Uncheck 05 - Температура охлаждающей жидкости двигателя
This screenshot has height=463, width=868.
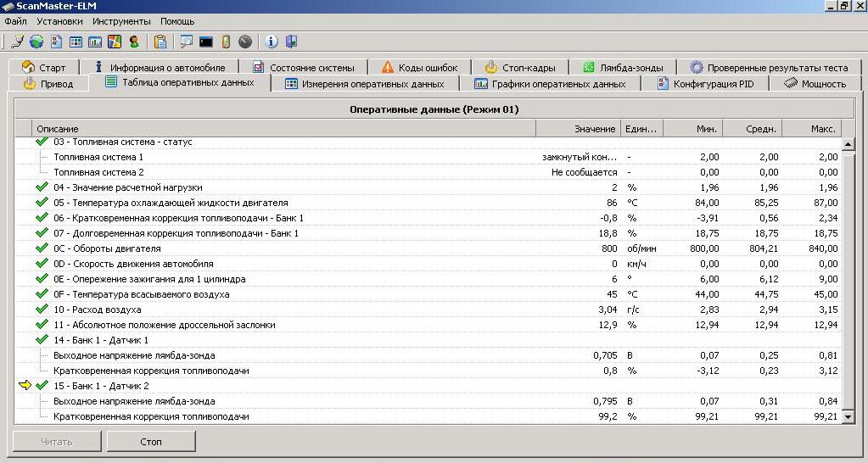(42, 203)
